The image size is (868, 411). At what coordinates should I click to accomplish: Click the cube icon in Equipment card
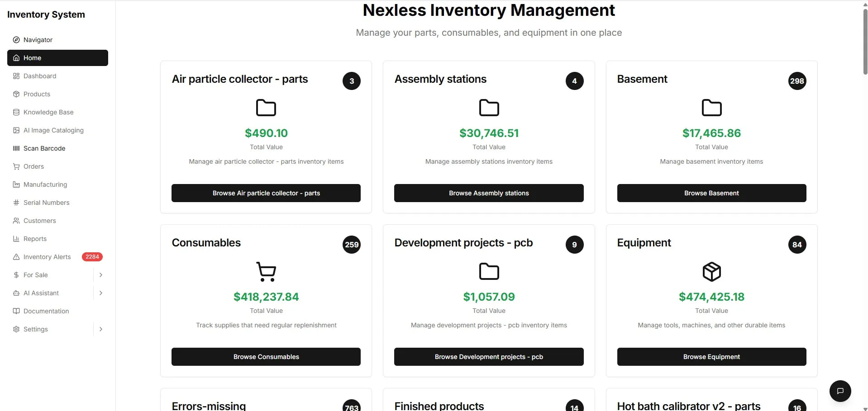pyautogui.click(x=711, y=271)
